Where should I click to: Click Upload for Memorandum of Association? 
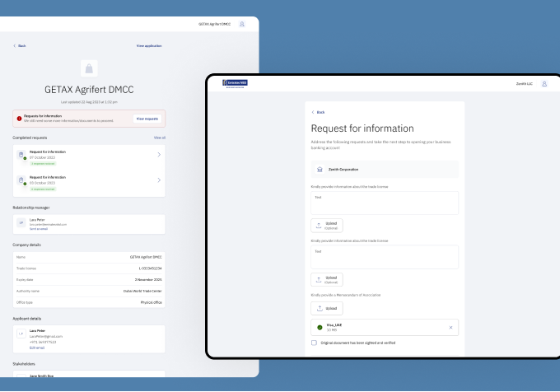click(326, 308)
